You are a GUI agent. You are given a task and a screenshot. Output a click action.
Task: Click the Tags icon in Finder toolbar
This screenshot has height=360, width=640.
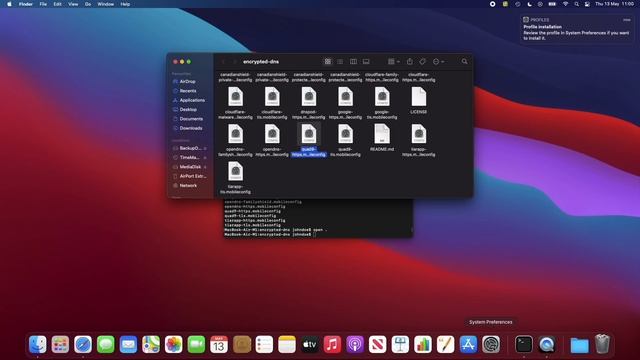[422, 62]
